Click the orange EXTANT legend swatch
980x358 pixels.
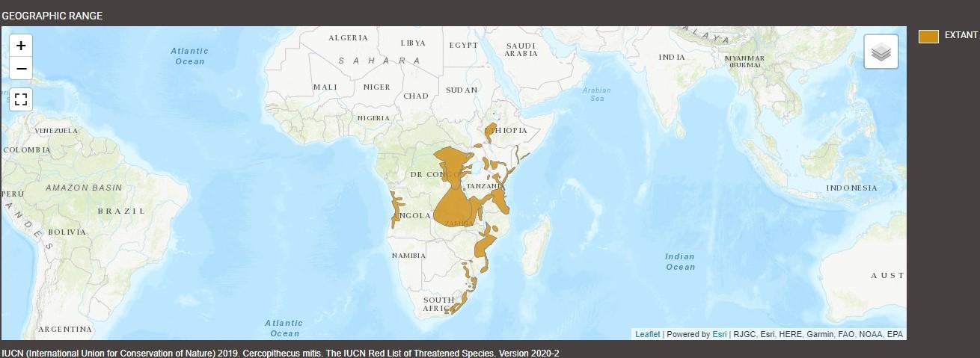[x=928, y=36]
